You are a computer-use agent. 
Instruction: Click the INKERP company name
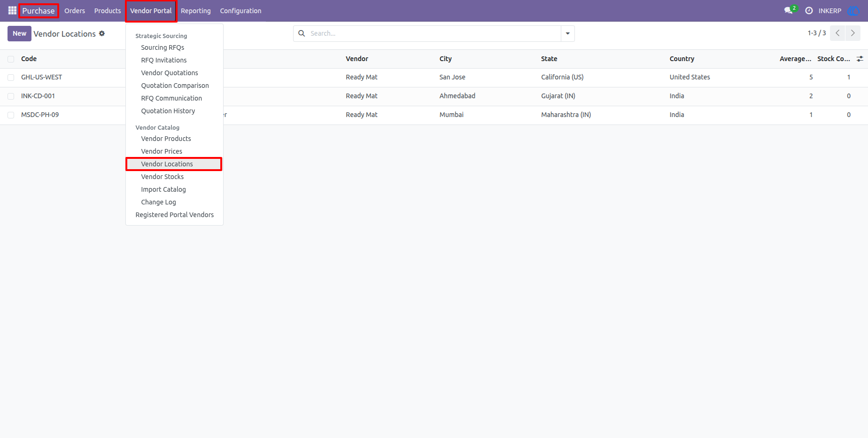830,11
